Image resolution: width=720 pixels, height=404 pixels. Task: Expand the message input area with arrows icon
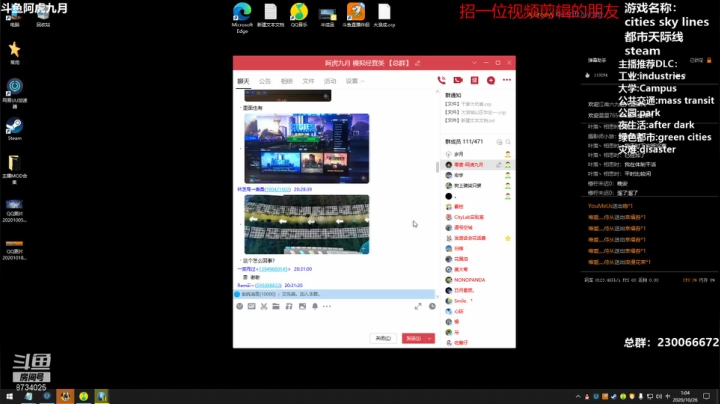pos(418,306)
